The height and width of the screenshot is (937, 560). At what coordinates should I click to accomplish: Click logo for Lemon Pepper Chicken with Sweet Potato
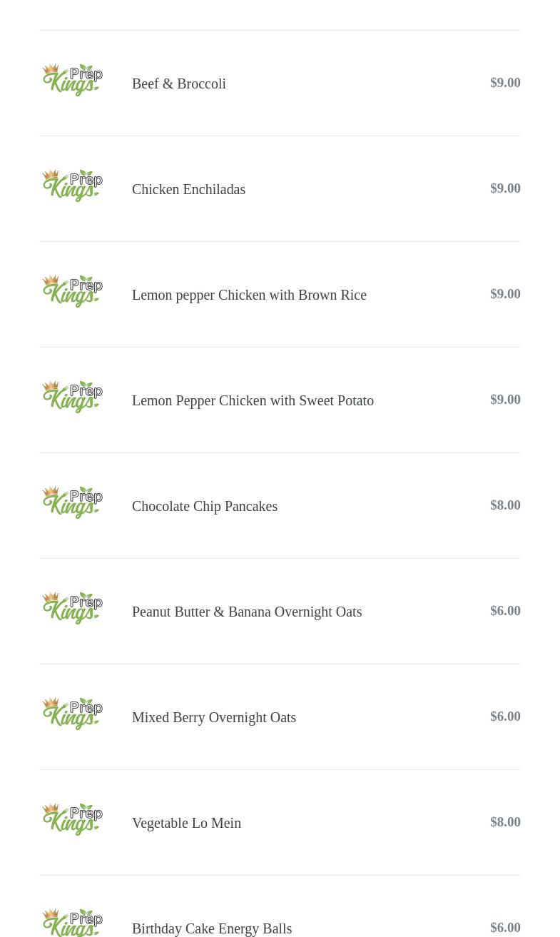73,396
